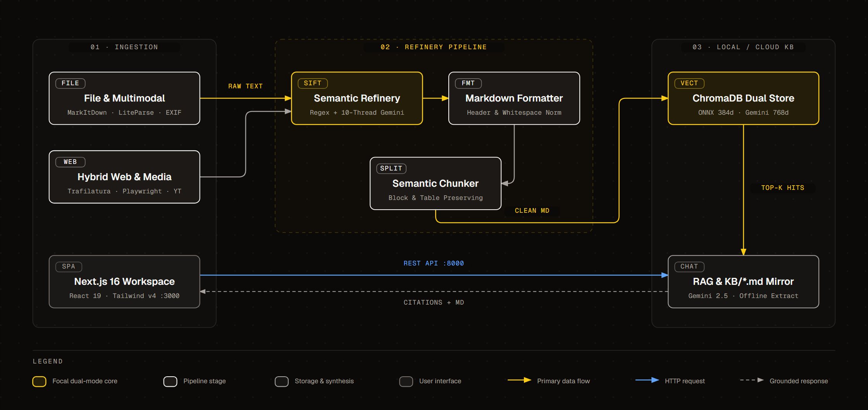Click the WEB tag badge

pyautogui.click(x=71, y=162)
